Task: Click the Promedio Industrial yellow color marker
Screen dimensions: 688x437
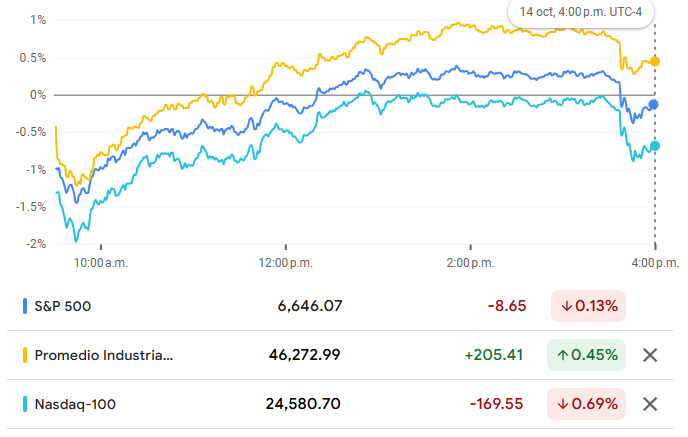Action: 24,355
